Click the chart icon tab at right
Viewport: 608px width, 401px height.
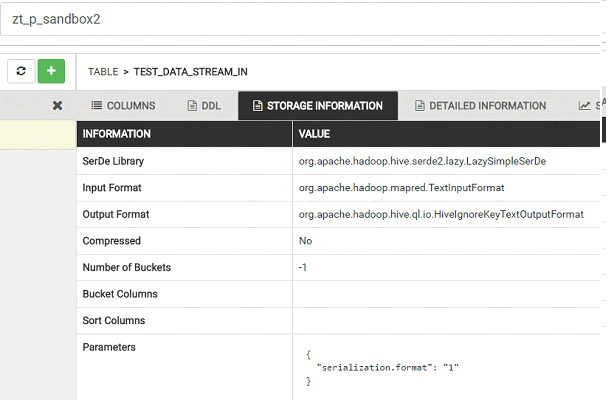[x=585, y=106]
